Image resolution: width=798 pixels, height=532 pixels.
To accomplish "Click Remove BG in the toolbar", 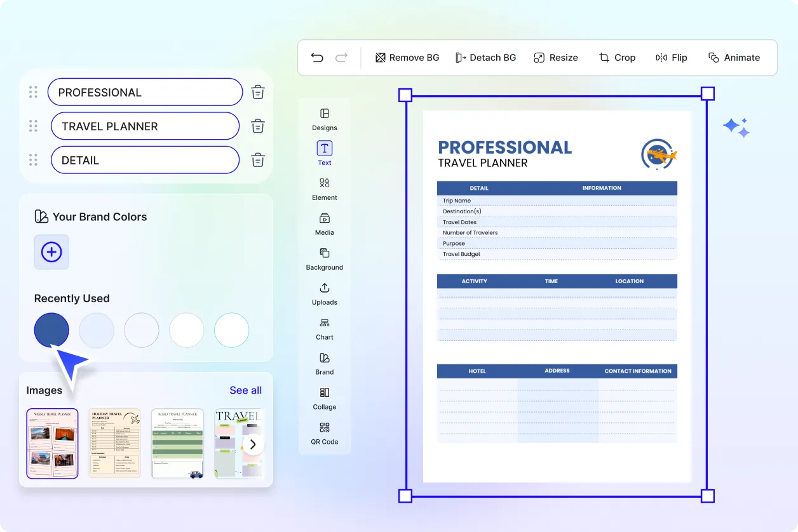I will click(x=407, y=57).
